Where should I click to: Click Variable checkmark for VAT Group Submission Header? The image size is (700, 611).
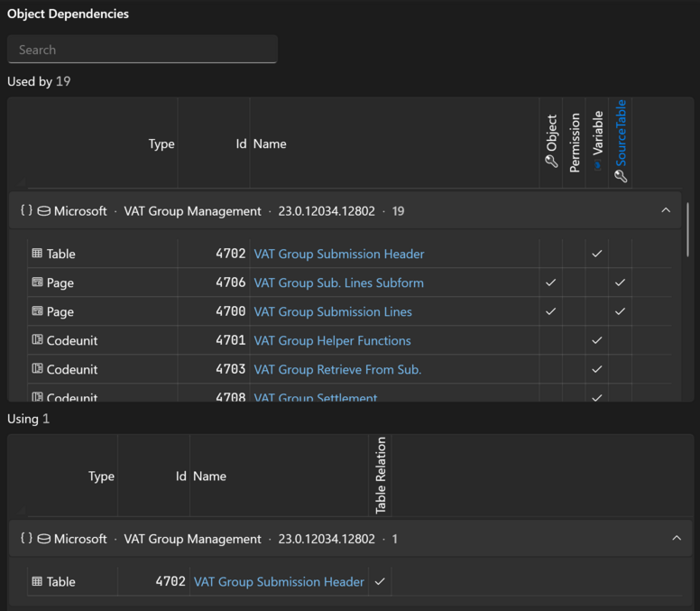[597, 254]
